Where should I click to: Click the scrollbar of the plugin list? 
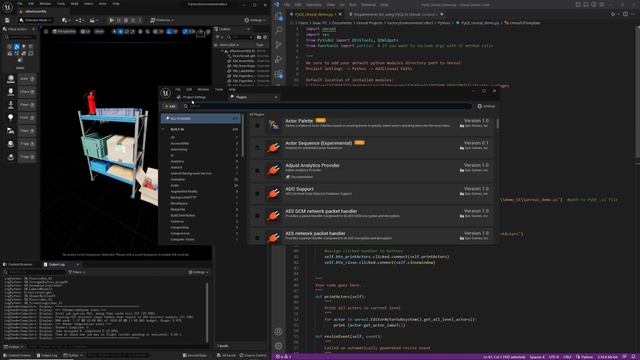pos(498,124)
